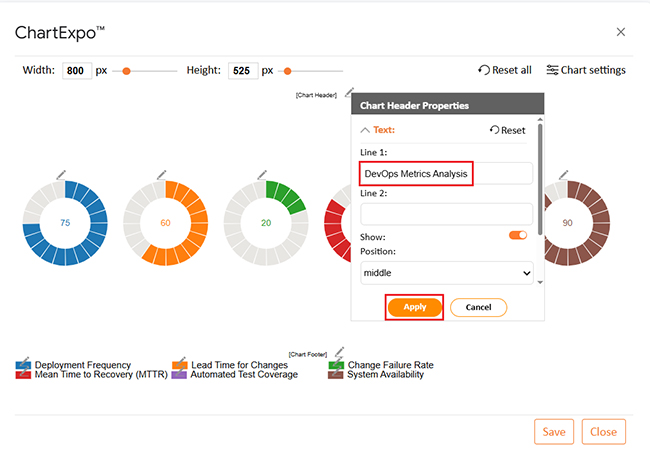The width and height of the screenshot is (650, 466).
Task: Open the Position dropdown set to middle
Action: click(446, 273)
